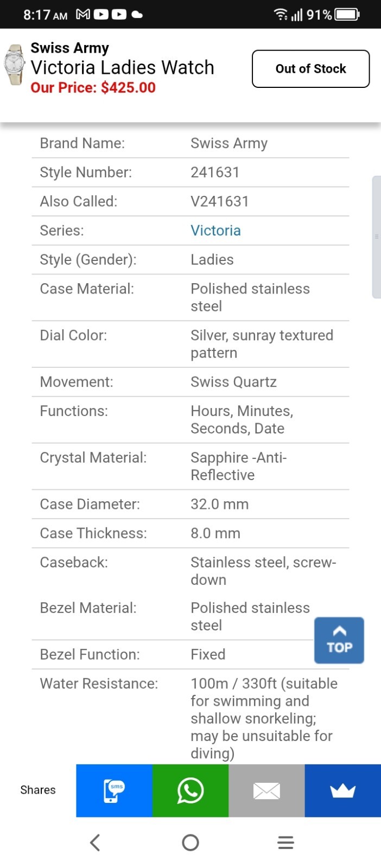Viewport: 381px width, 868px height.
Task: Tap the Our Price $425.00 text
Action: click(x=93, y=87)
